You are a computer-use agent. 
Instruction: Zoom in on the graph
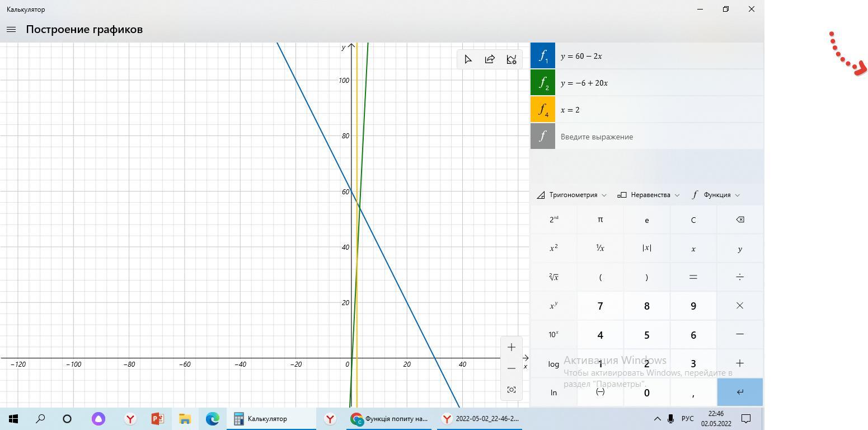click(x=512, y=347)
